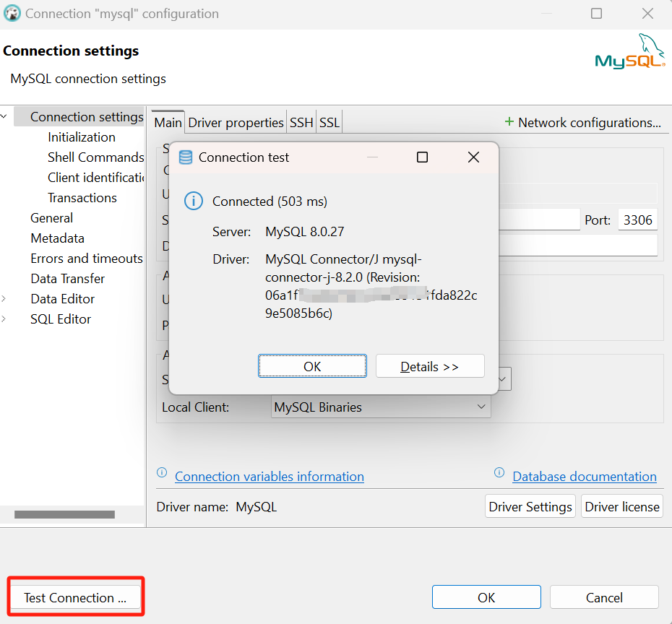Maximize the Connection test dialog
Screen dimensions: 672x624
click(x=422, y=157)
